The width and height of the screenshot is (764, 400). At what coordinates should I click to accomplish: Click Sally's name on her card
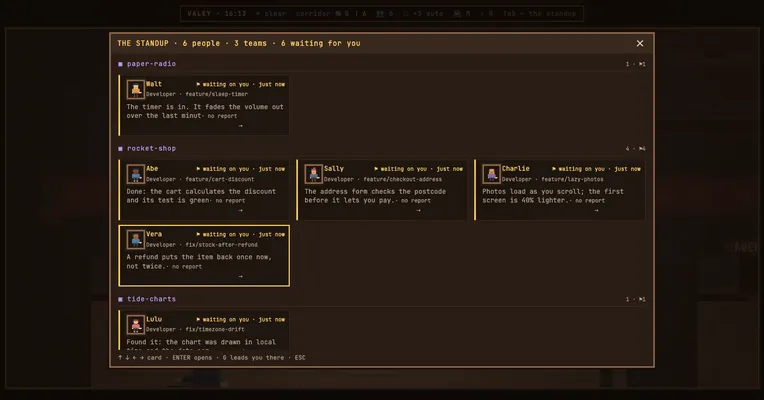334,169
